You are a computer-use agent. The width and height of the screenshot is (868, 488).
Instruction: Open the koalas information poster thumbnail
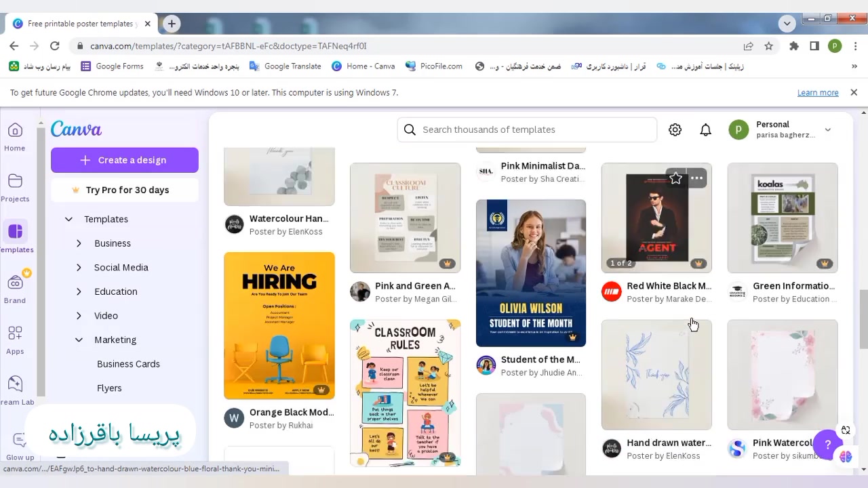point(783,218)
